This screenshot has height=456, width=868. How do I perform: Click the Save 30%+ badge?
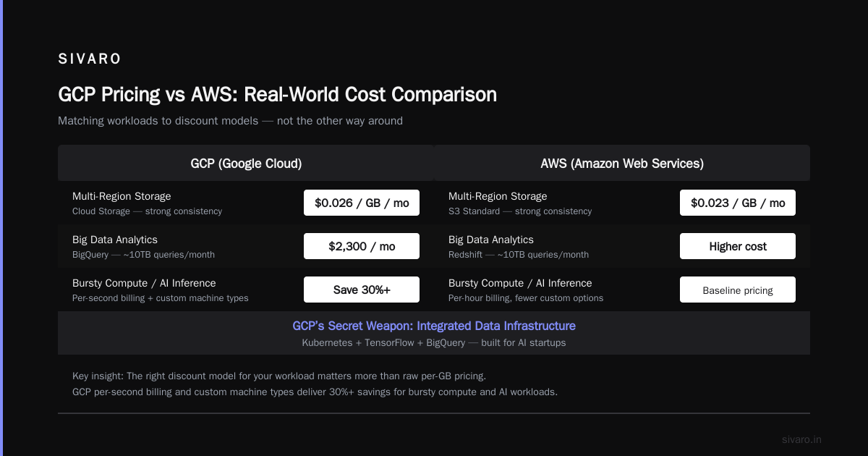[362, 290]
